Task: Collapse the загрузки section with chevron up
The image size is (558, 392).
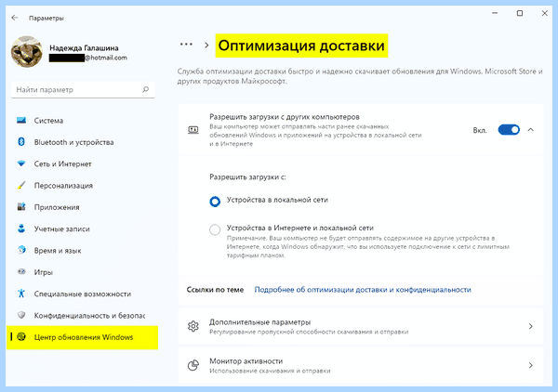Action: tap(531, 130)
